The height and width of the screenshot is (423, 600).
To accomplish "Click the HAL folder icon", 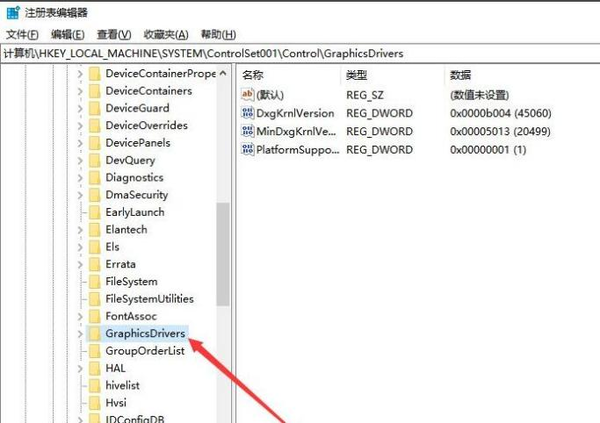I will [95, 368].
